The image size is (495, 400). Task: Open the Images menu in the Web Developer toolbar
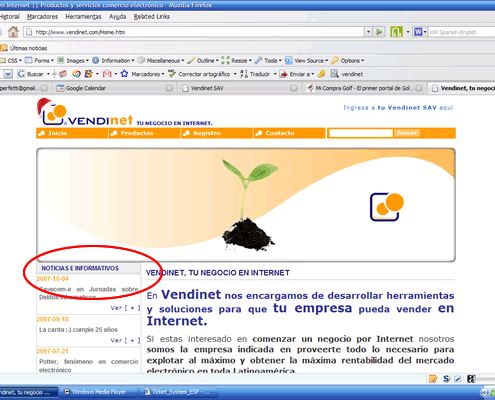point(73,61)
